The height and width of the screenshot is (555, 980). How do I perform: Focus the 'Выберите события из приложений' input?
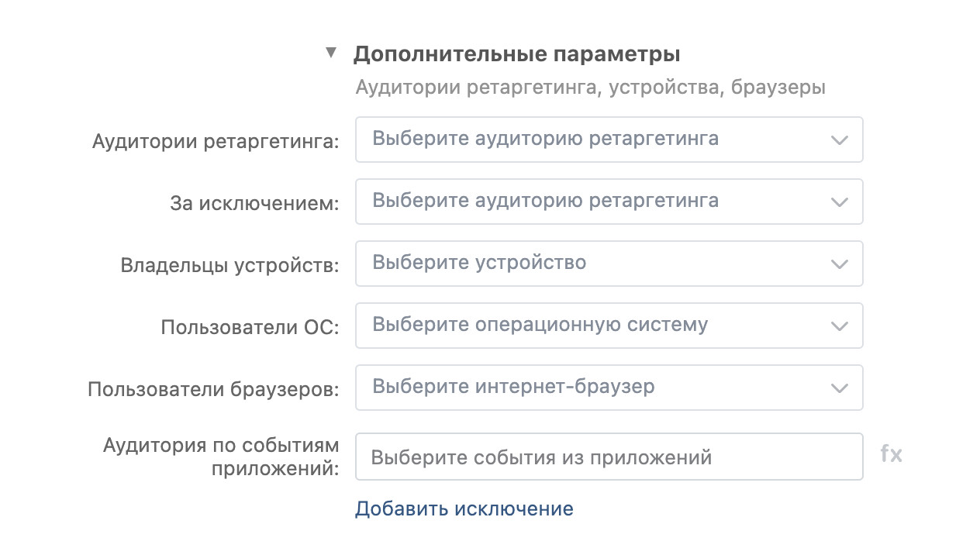pyautogui.click(x=609, y=457)
